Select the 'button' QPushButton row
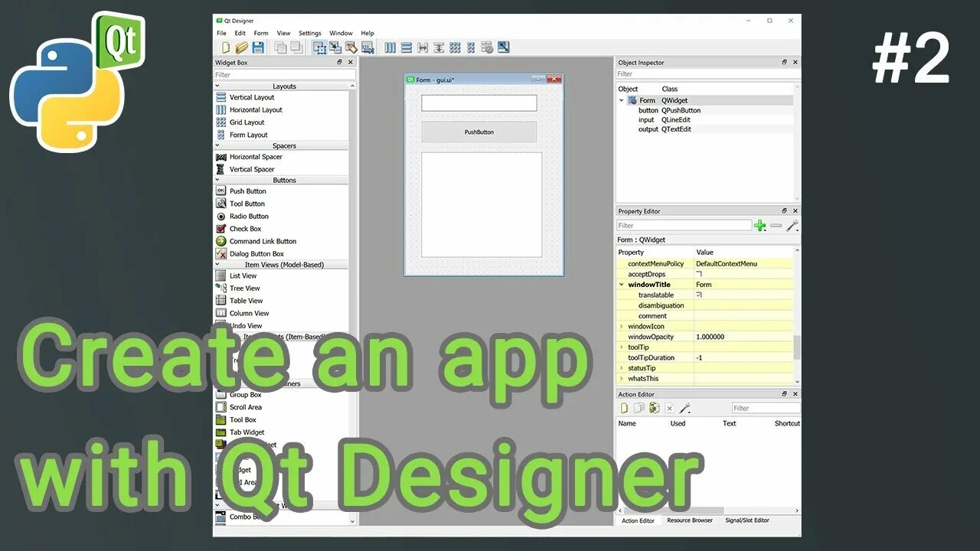 704,110
